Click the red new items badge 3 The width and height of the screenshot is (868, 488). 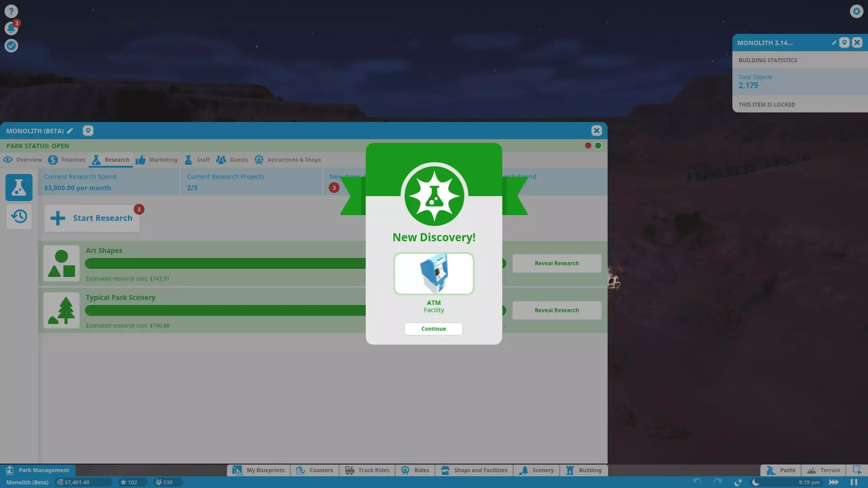click(x=334, y=188)
